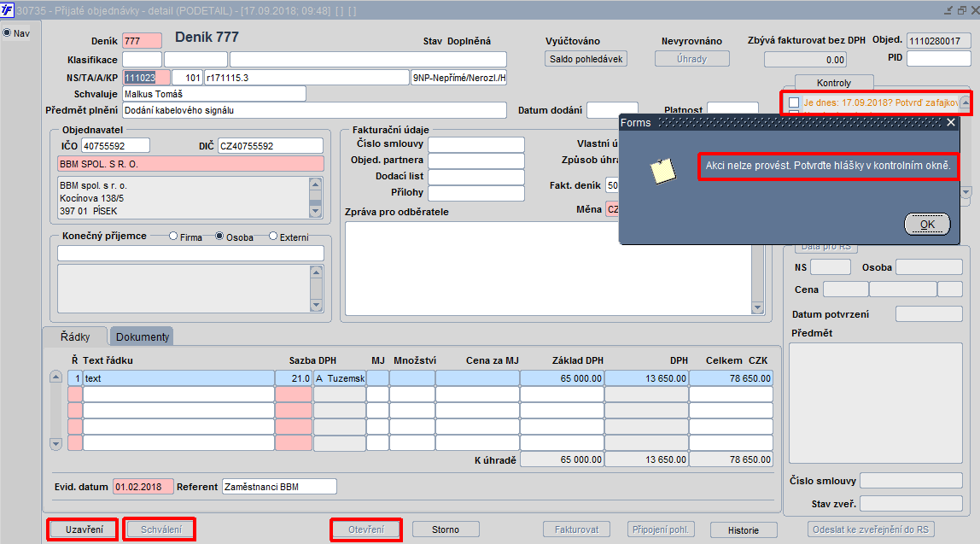Click the Objed. field 1110280017
The image size is (980, 544).
pos(939,41)
